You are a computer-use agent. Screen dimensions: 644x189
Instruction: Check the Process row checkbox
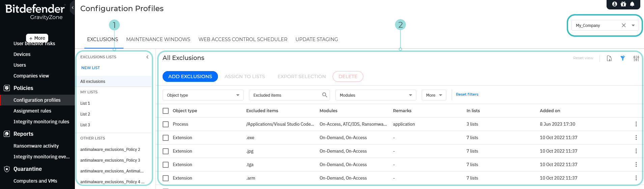(166, 124)
